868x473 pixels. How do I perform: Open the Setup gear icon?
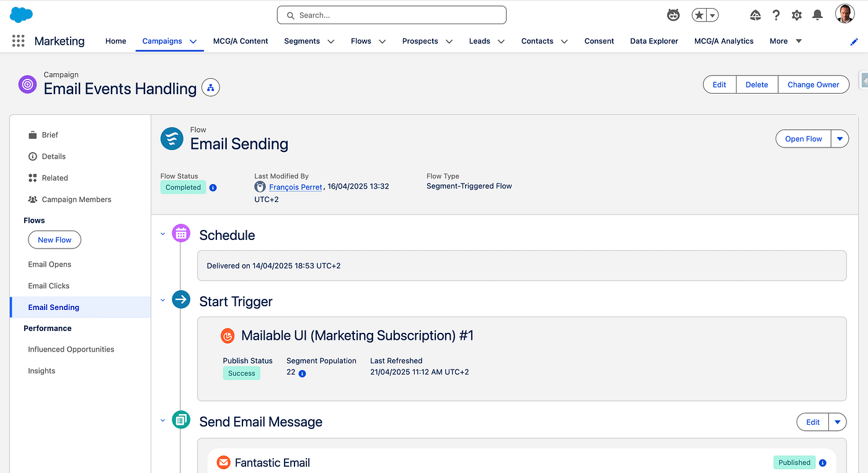click(797, 15)
